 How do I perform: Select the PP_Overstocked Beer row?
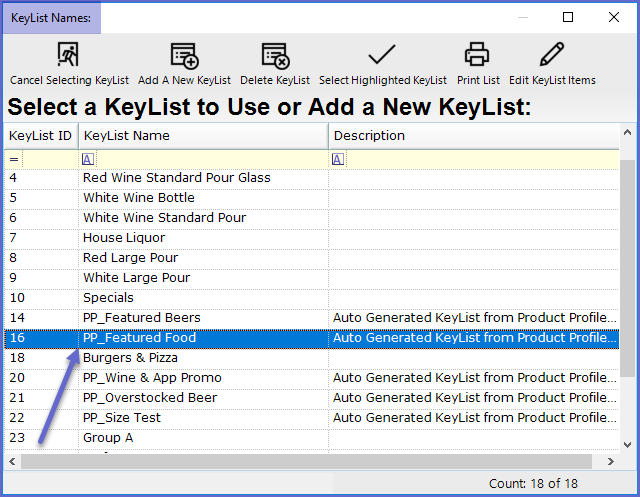[x=311, y=398]
